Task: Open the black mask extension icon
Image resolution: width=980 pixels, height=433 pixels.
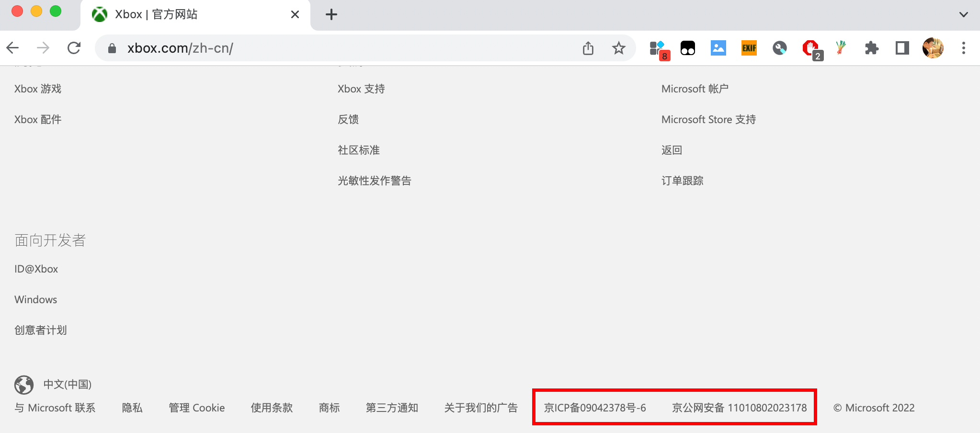Action: click(688, 48)
